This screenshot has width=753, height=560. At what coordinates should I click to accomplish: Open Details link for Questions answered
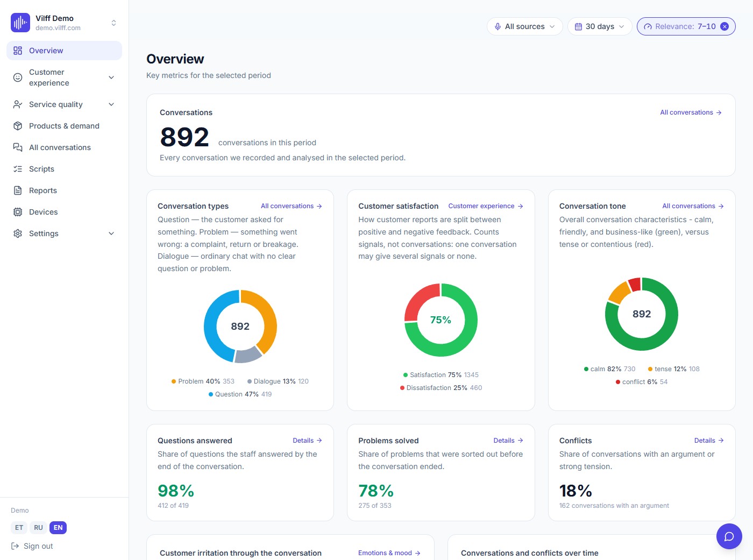tap(308, 441)
